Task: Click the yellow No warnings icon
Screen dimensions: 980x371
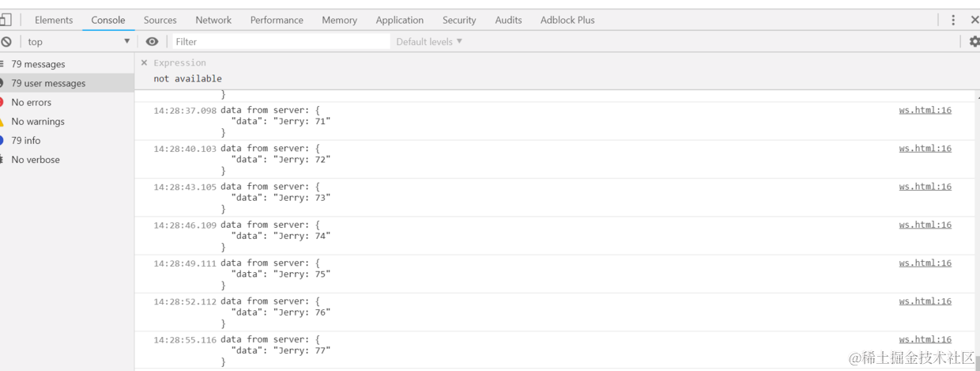Action: [x=2, y=121]
